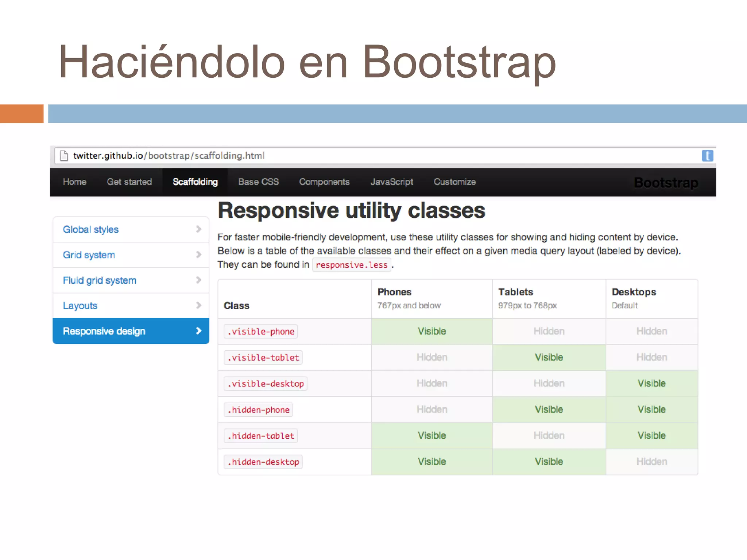This screenshot has width=747, height=560.
Task: Go to Base CSS nav item
Action: click(x=258, y=182)
